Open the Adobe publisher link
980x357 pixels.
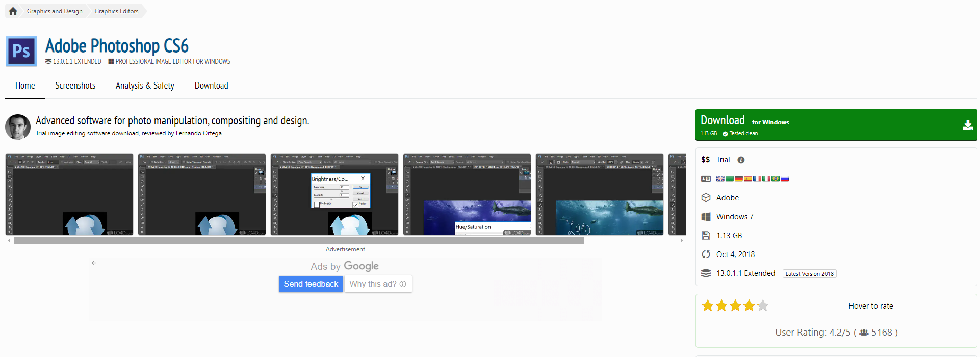point(728,198)
